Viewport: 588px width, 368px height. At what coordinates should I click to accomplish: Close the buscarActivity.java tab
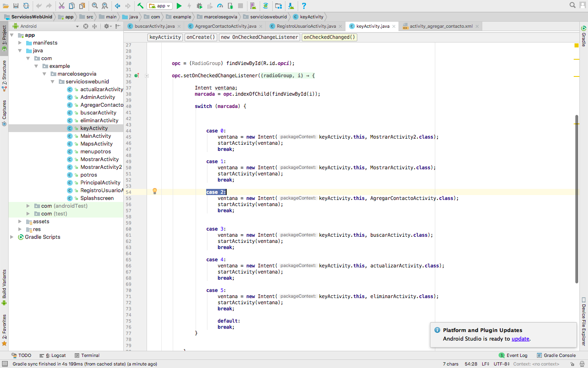click(x=179, y=27)
